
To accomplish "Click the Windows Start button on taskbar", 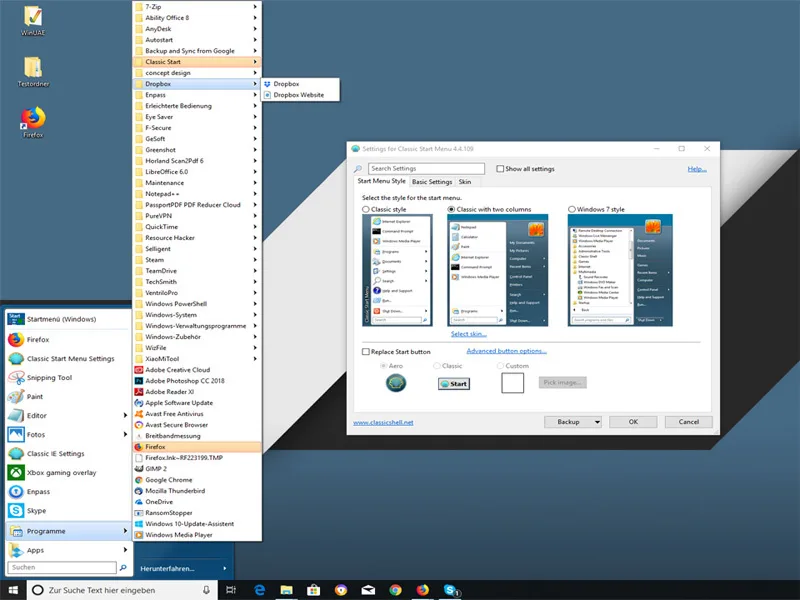I will (x=13, y=590).
